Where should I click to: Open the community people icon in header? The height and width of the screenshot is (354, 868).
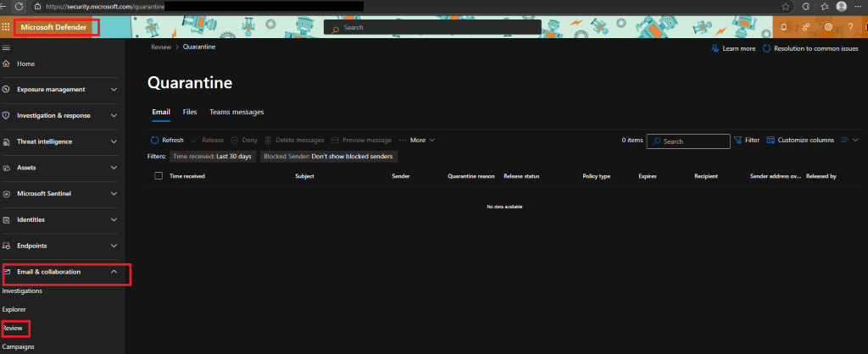[806, 27]
